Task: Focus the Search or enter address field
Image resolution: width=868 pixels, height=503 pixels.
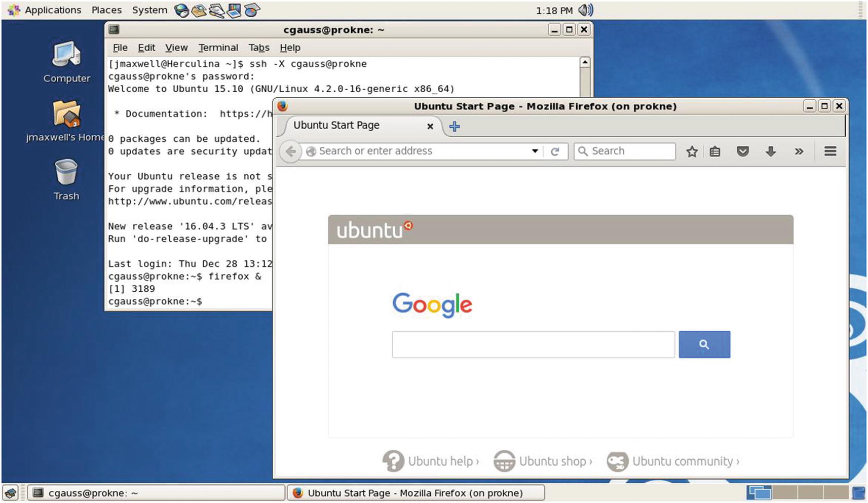Action: pos(423,151)
